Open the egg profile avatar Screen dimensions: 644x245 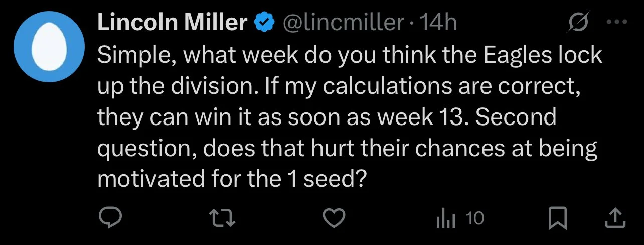click(x=49, y=46)
